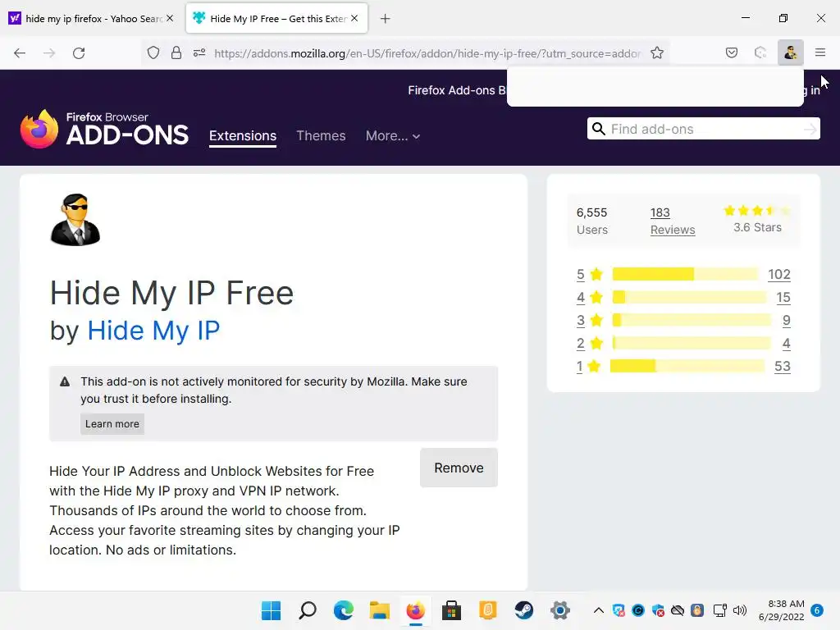Click the Firefox Add-ons logo
840x630 pixels.
coord(104,129)
